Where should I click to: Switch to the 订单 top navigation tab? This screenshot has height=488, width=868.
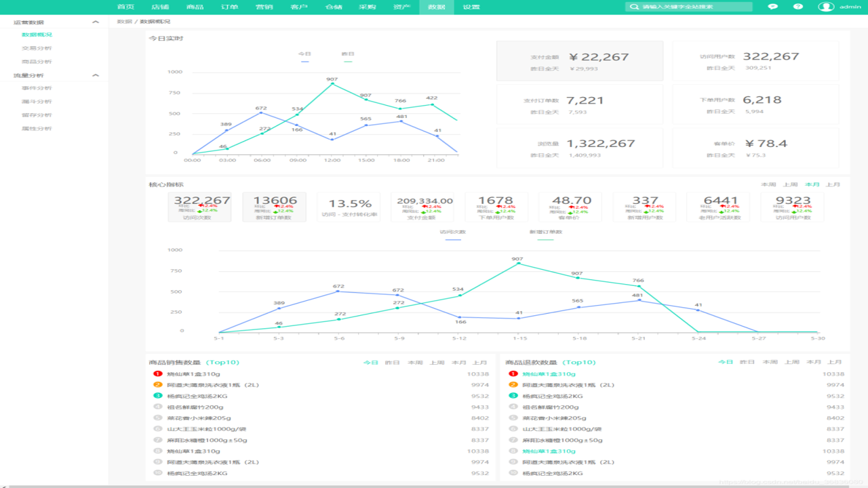pos(229,7)
